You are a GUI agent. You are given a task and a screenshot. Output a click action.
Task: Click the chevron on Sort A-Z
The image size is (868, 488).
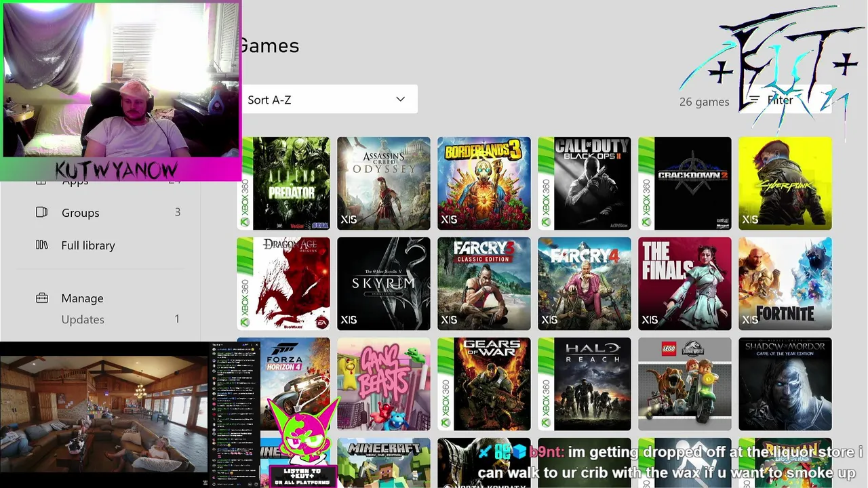pos(401,100)
